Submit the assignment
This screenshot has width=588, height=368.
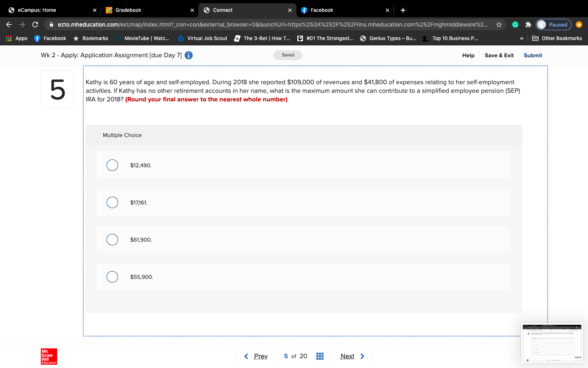pyautogui.click(x=533, y=55)
